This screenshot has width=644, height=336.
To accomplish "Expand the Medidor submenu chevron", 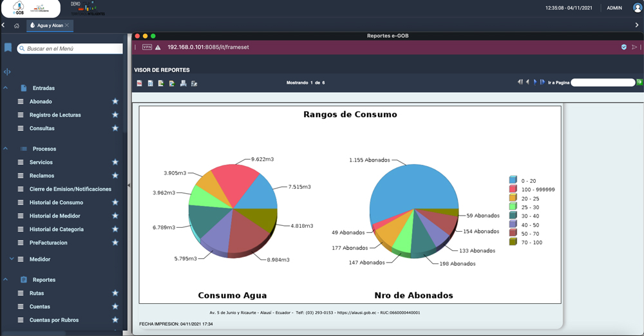I will [12, 259].
